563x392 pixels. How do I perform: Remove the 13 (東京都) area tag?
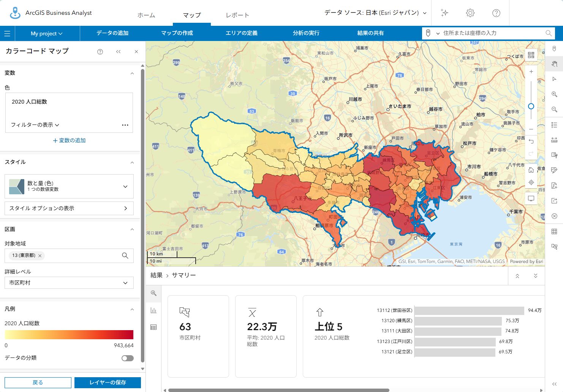tap(40, 256)
